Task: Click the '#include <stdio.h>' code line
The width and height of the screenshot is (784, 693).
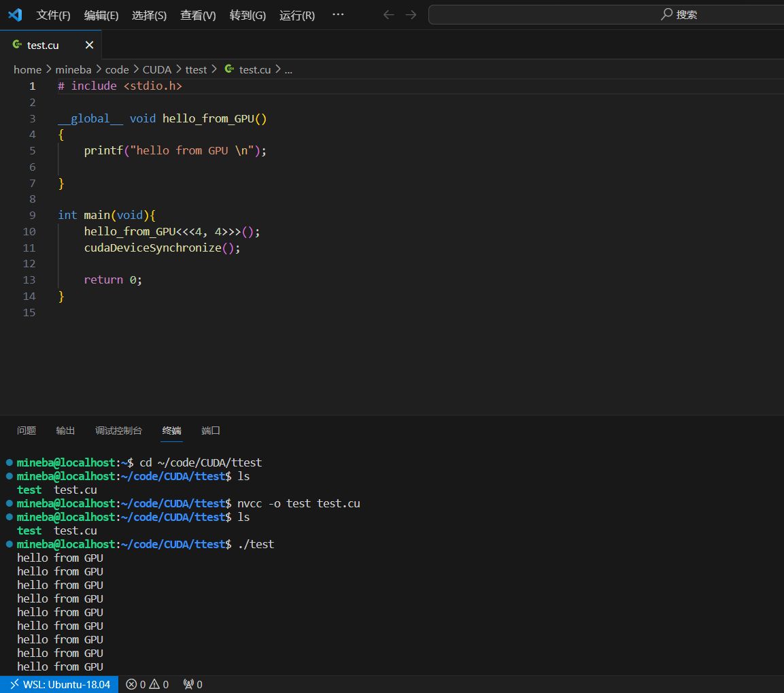Action: [x=120, y=86]
